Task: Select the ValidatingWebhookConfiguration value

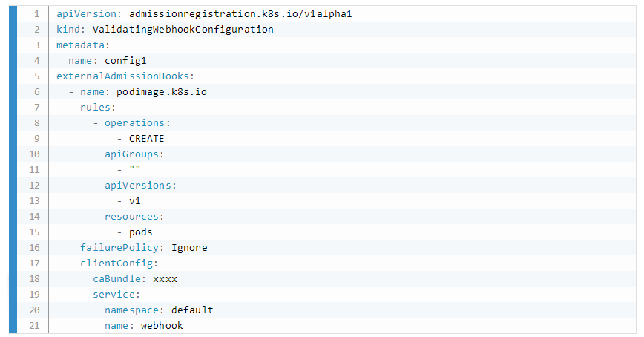Action: point(183,30)
